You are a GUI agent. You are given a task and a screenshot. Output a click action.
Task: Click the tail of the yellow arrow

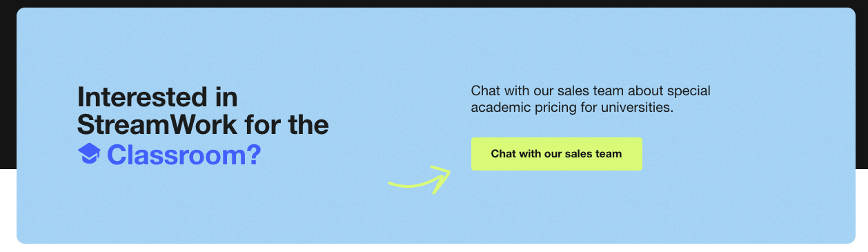395,184
